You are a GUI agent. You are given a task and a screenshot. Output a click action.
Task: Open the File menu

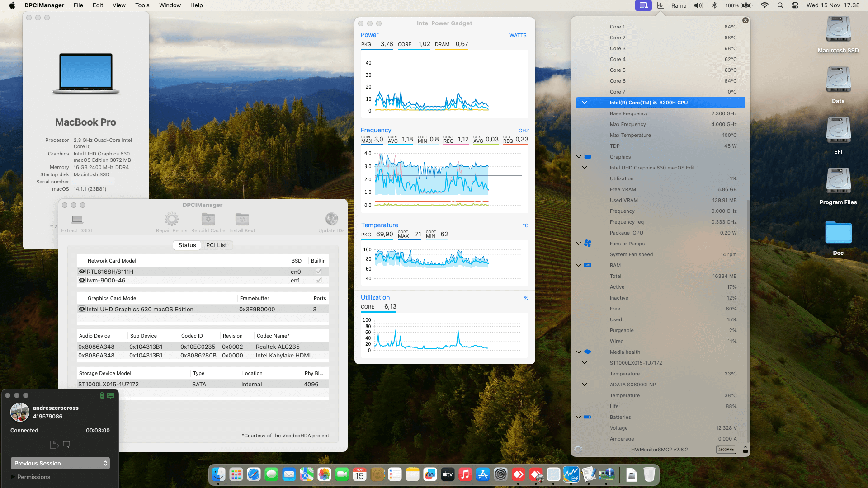(78, 5)
